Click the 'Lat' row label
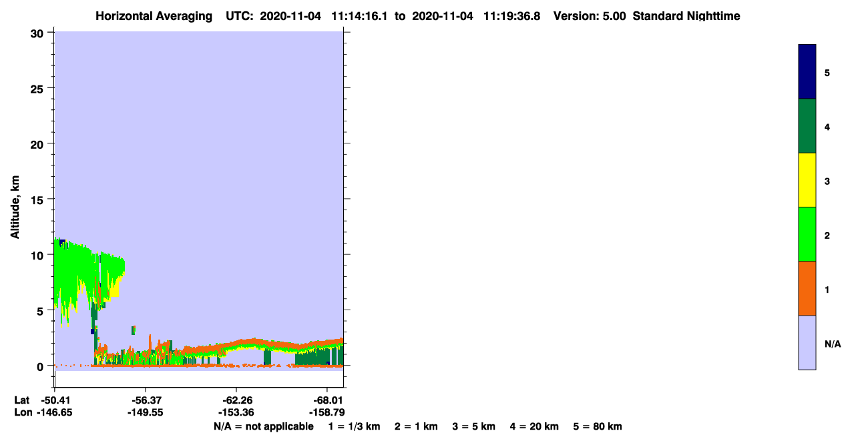This screenshot has width=868, height=445. click(x=22, y=400)
